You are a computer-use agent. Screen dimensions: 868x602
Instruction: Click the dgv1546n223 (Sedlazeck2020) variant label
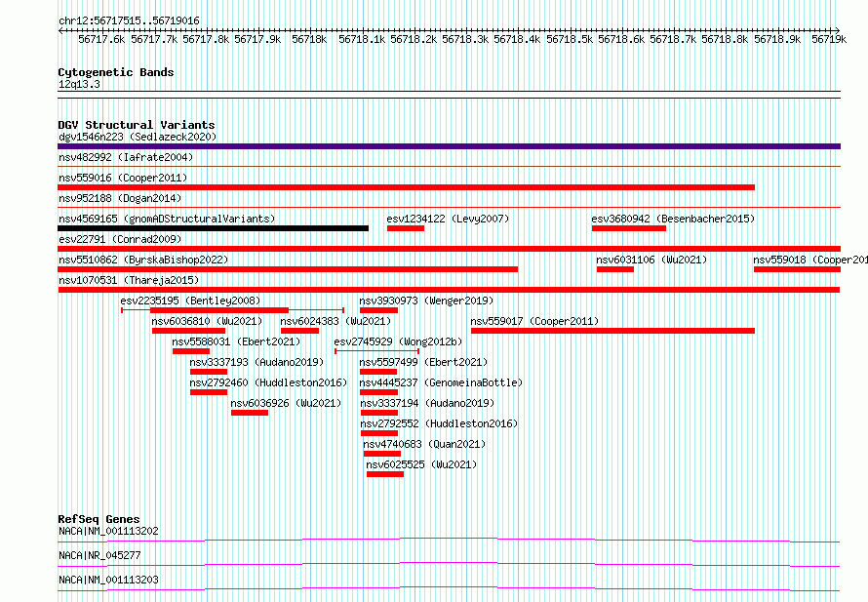[138, 137]
